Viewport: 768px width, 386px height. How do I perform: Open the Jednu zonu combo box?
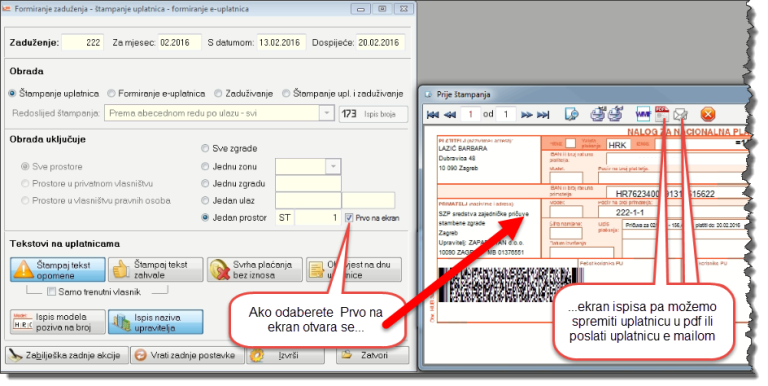click(333, 167)
